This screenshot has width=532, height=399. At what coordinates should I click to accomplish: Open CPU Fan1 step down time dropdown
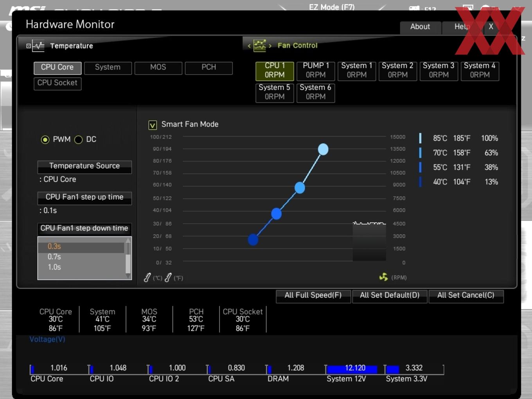click(x=84, y=229)
